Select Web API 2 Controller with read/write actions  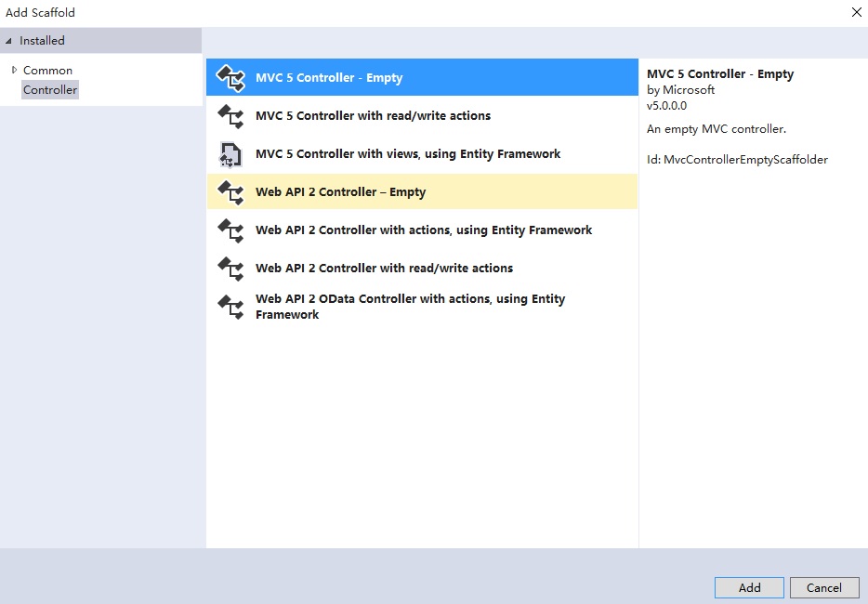coord(422,269)
